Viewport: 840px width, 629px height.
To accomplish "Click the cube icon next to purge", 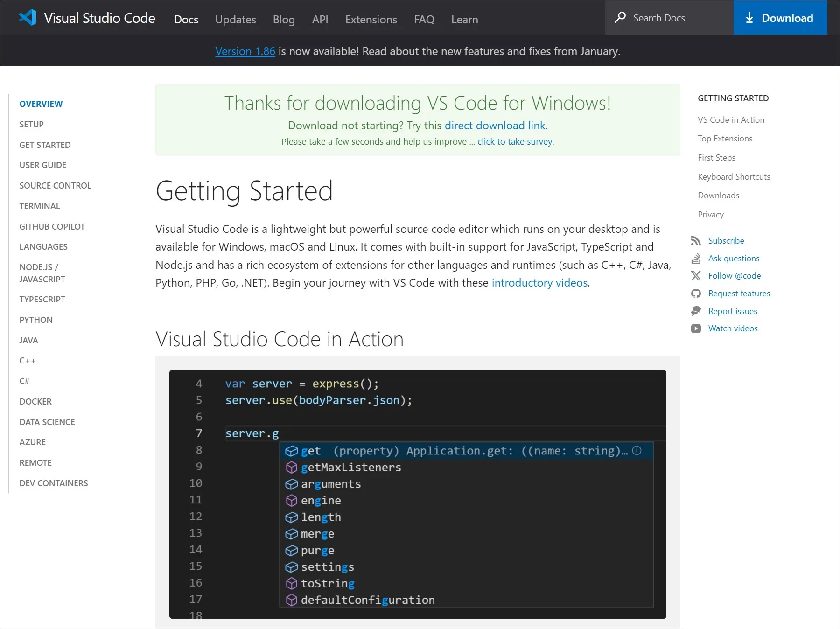I will point(292,551).
